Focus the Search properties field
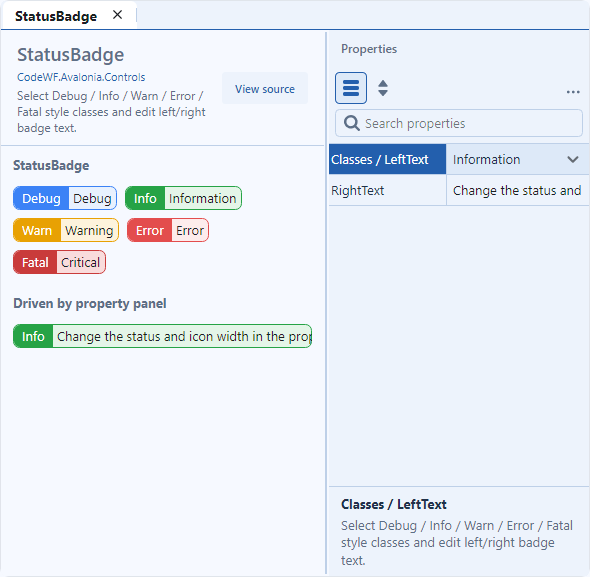Viewport: 590px width, 577px height. pyautogui.click(x=459, y=123)
